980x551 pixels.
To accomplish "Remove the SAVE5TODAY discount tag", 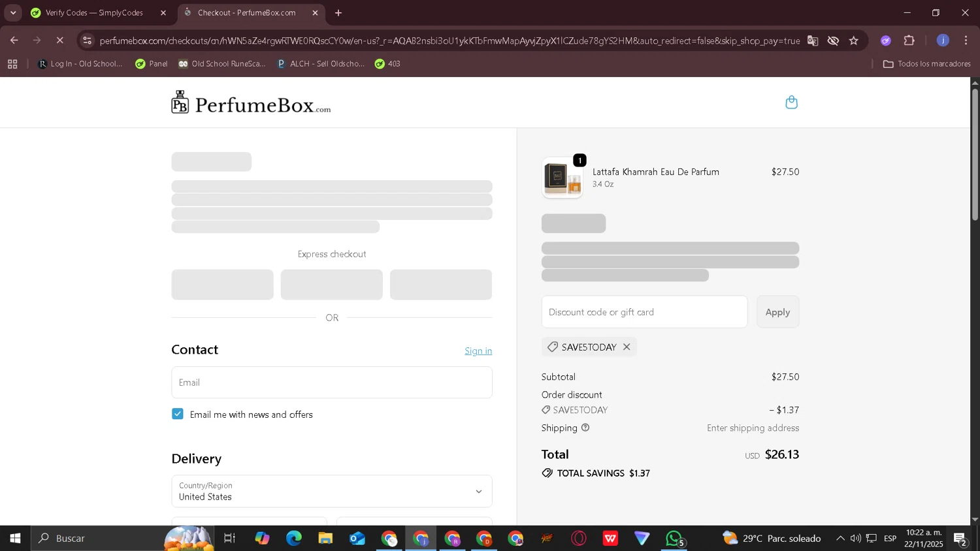I will (627, 347).
